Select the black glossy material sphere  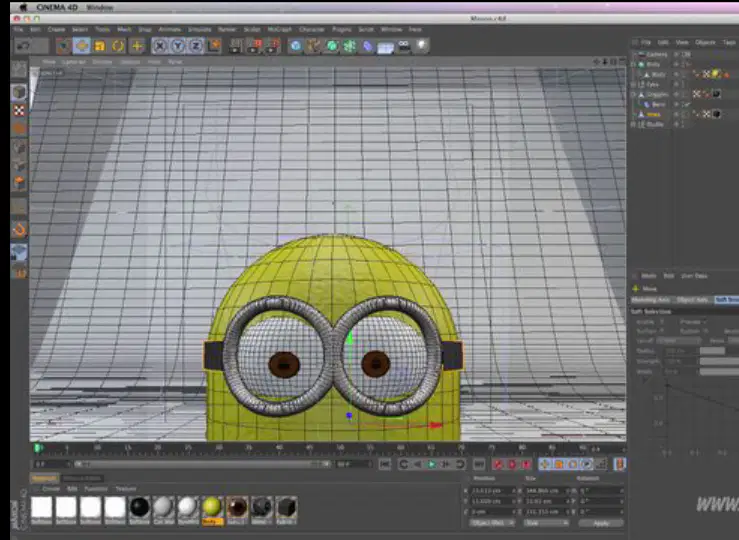[139, 510]
